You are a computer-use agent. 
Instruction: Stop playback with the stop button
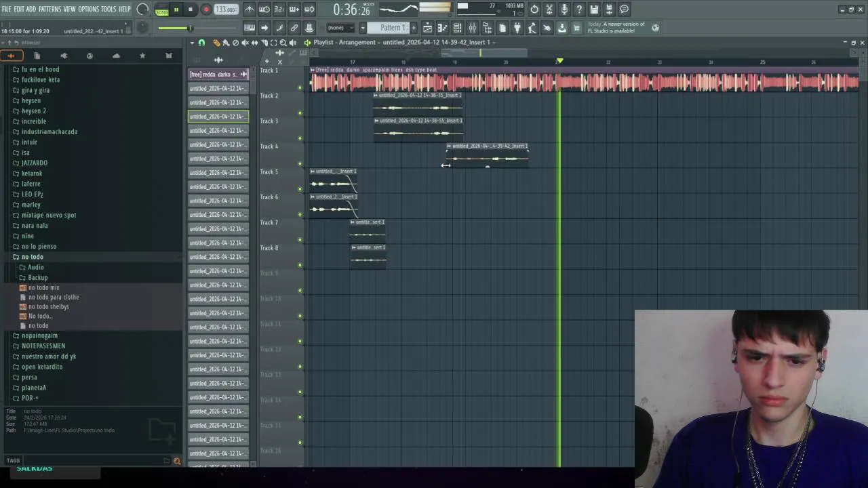pyautogui.click(x=191, y=9)
